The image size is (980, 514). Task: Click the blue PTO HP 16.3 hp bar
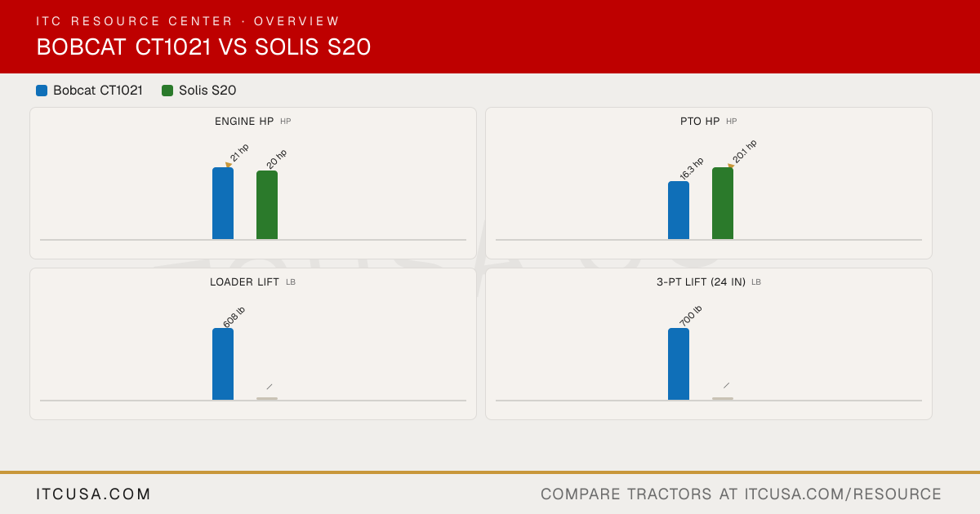(x=679, y=210)
